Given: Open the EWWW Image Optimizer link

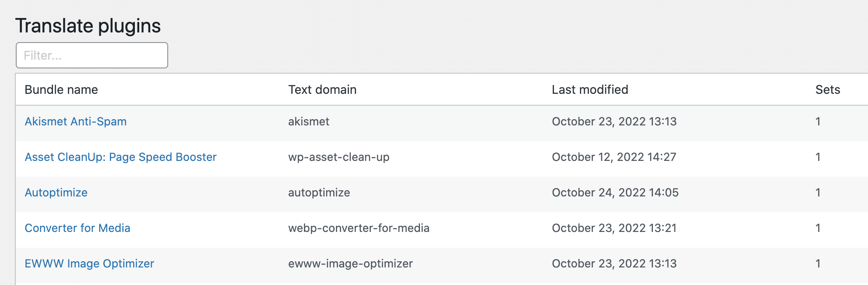Looking at the screenshot, I should click(x=89, y=264).
